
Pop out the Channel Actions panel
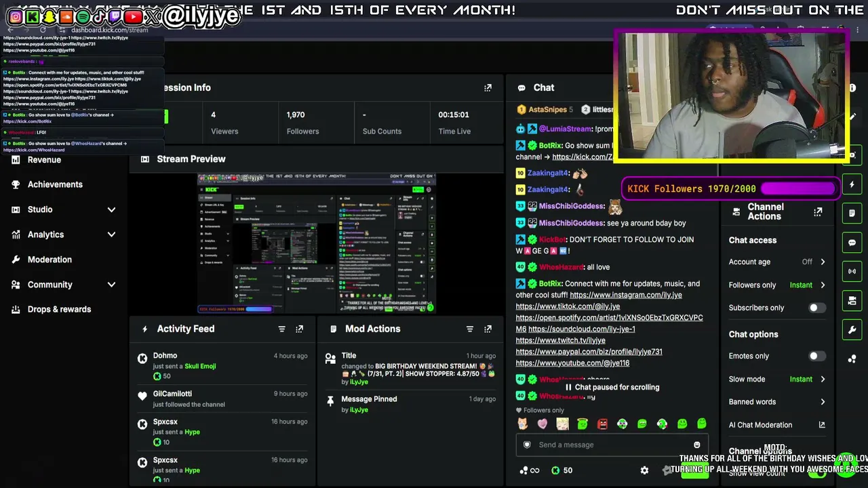[x=818, y=212]
